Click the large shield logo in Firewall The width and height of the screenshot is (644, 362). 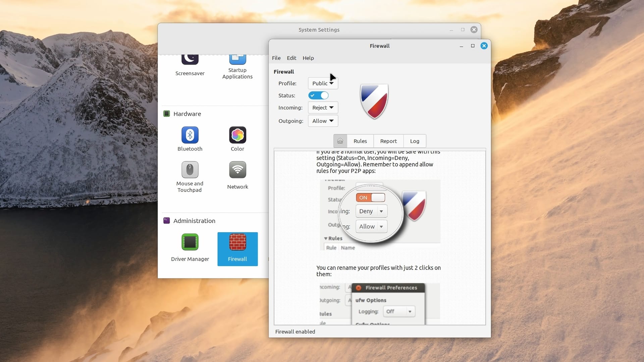tap(374, 102)
